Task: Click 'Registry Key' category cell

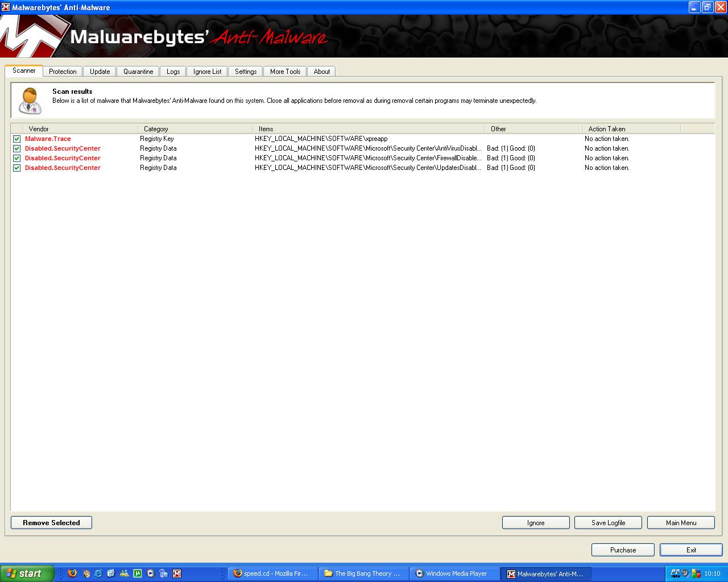Action: 157,139
